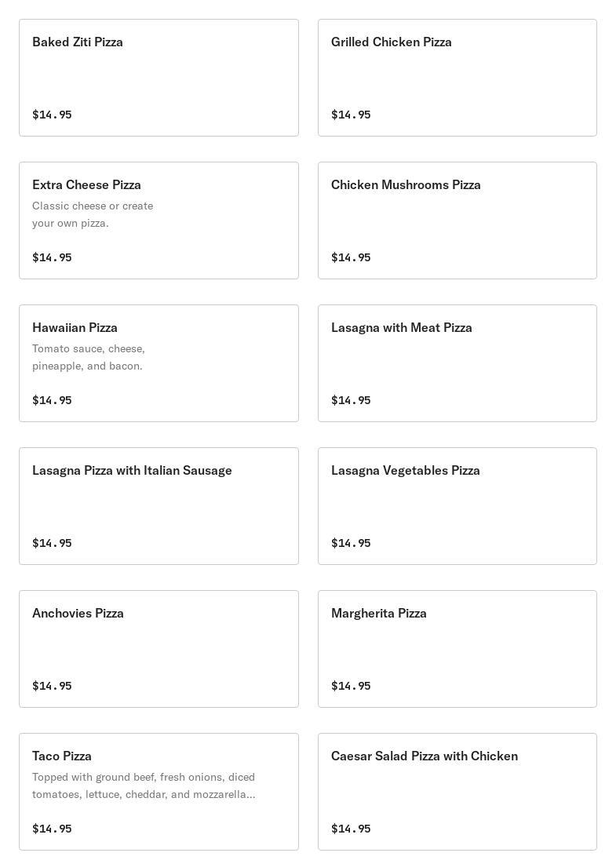Click the Extra Cheese Pizza title
The image size is (616, 860).
(86, 185)
